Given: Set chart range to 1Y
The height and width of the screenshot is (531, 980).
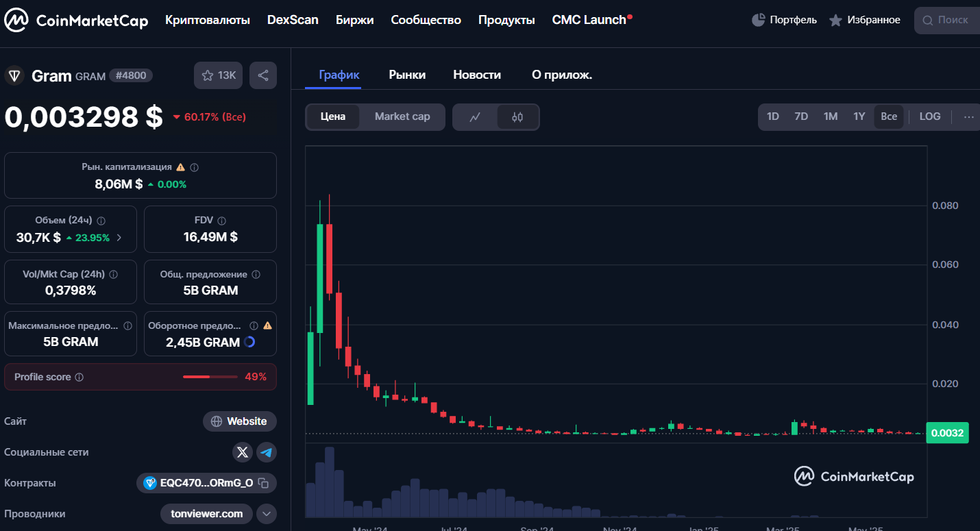Looking at the screenshot, I should 859,116.
